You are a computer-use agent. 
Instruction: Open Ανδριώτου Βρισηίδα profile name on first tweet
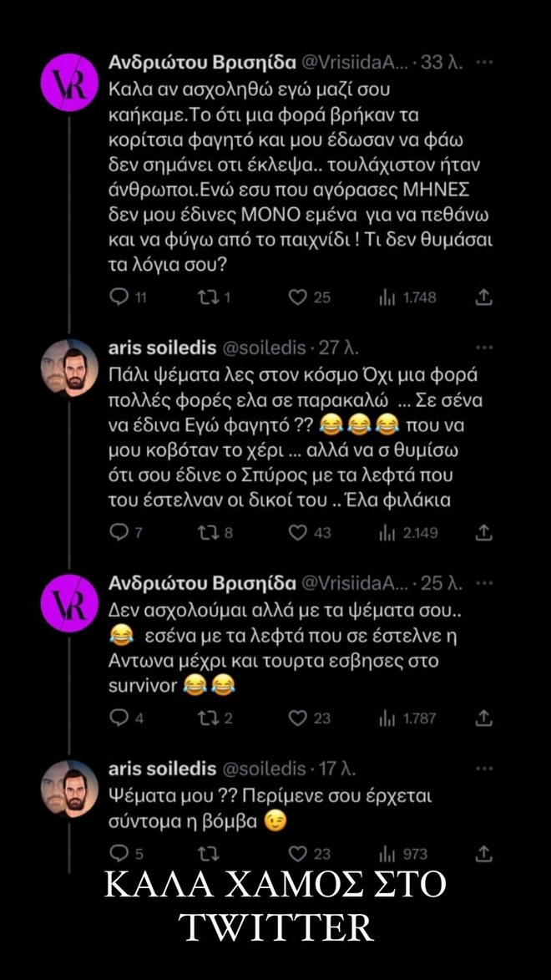click(203, 63)
